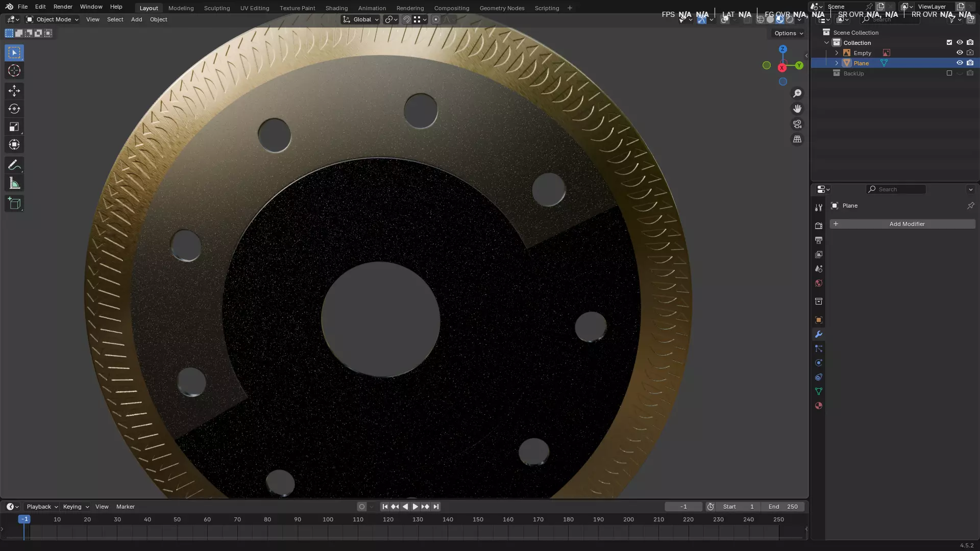This screenshot has width=980, height=551.
Task: Activate the Move tool
Action: [14, 91]
